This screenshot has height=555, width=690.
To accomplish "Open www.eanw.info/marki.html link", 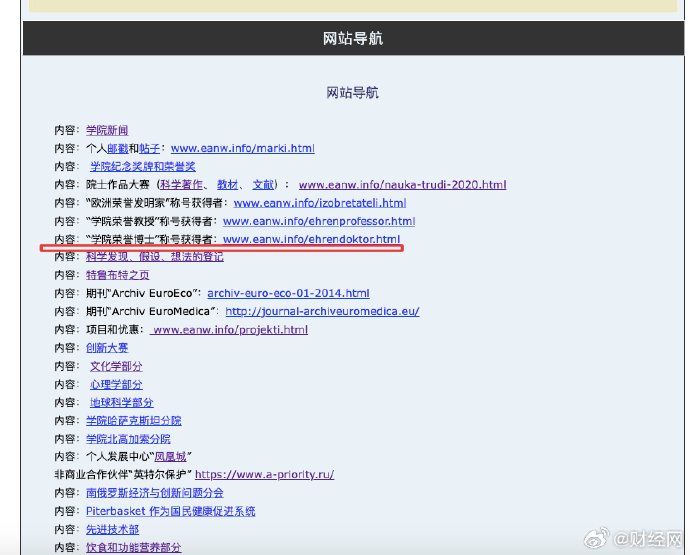I will click(x=242, y=148).
